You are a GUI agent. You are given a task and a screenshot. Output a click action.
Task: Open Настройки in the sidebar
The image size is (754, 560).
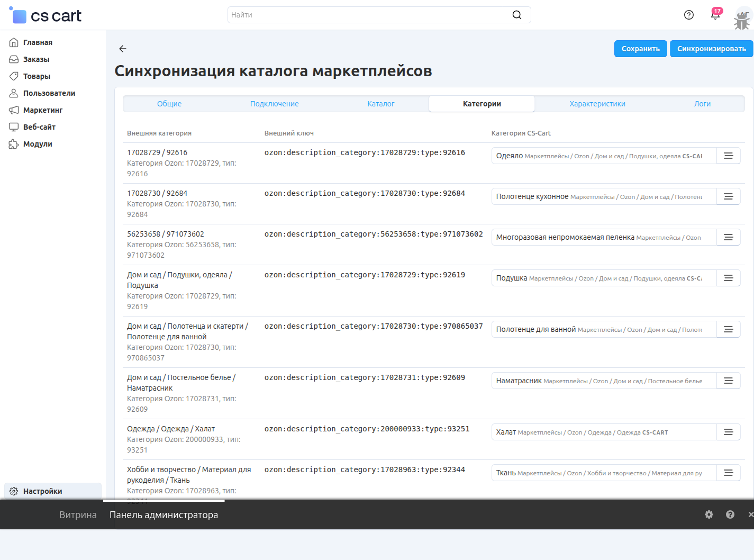click(x=53, y=491)
